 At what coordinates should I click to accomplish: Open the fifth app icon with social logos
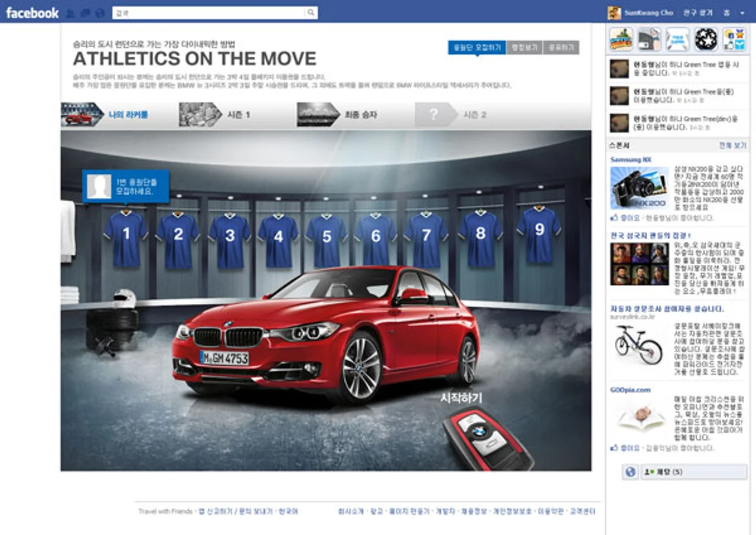tap(735, 39)
